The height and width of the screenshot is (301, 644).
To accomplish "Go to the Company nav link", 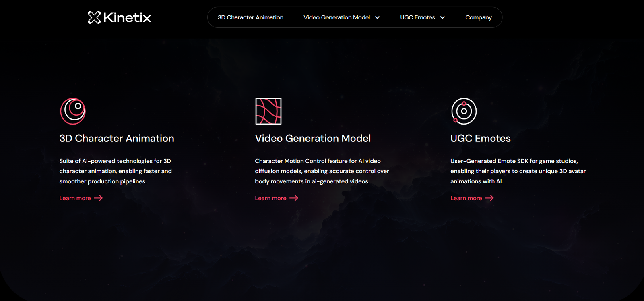I will (478, 17).
